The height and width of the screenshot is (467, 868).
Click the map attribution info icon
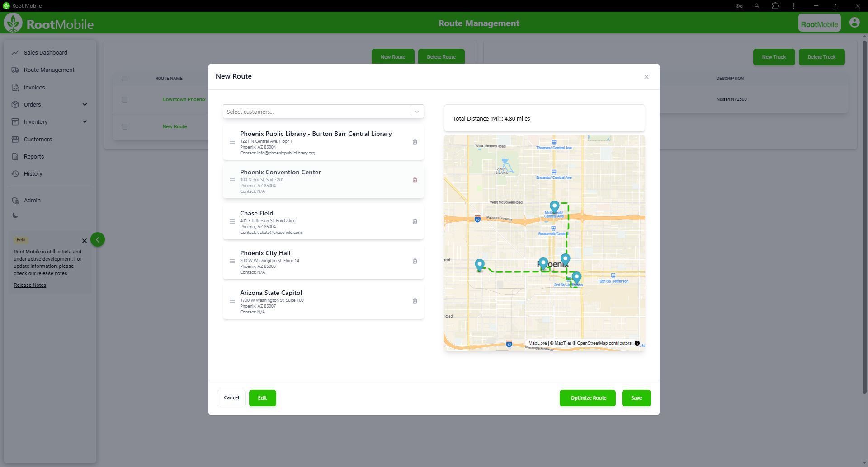point(637,343)
